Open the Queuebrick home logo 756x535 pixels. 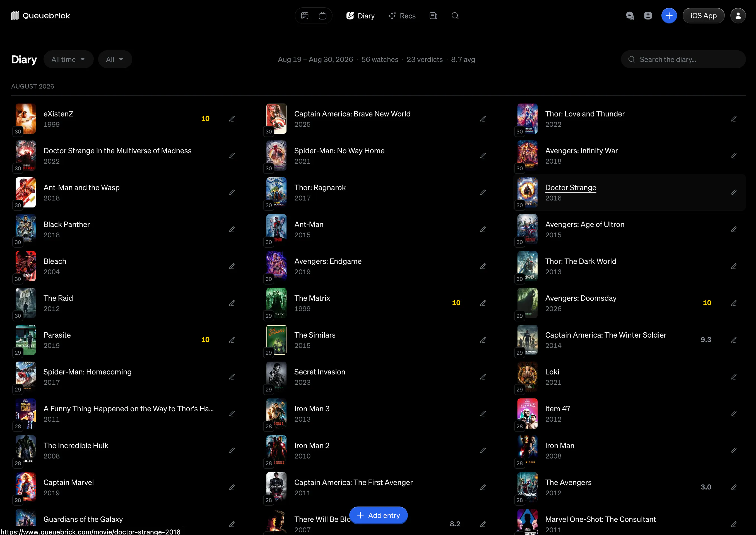pyautogui.click(x=40, y=15)
